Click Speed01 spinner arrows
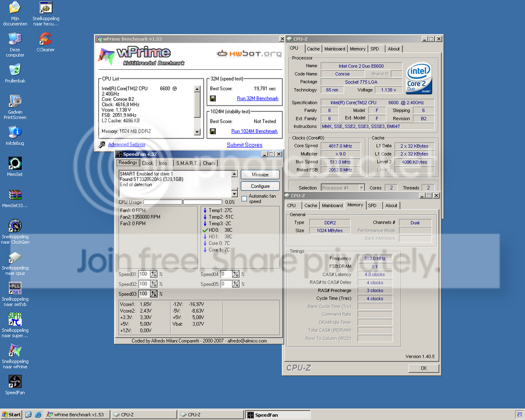 click(x=153, y=274)
